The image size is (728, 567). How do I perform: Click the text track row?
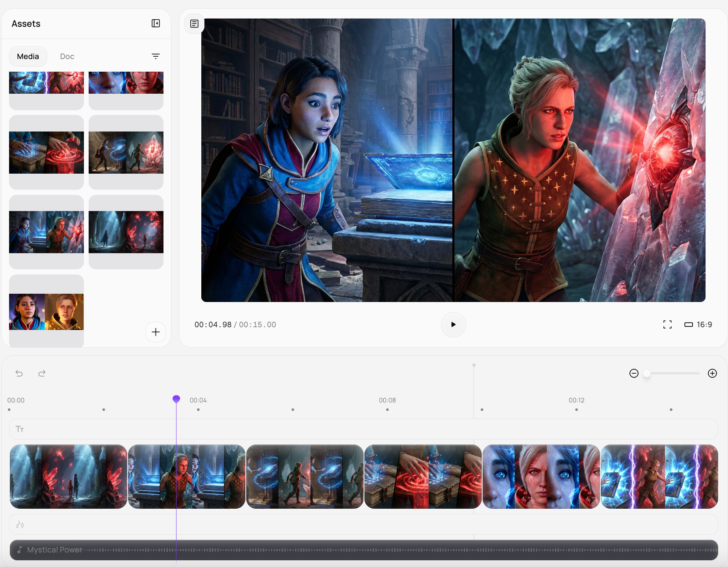click(363, 429)
